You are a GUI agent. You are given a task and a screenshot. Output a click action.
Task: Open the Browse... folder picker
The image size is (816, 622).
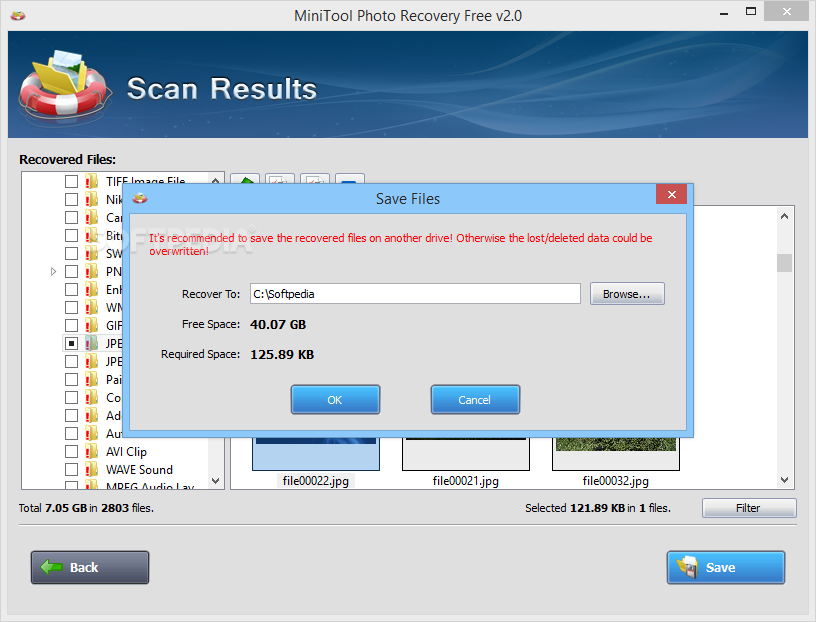[x=627, y=294]
